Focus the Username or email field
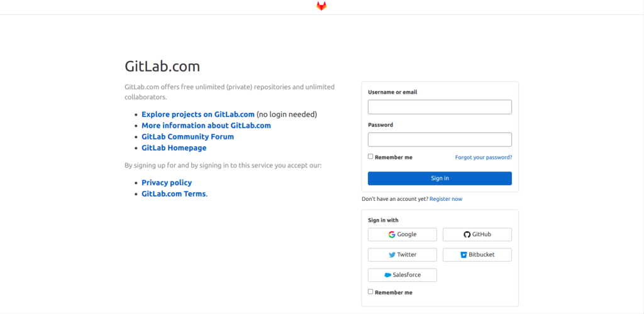Image resolution: width=644 pixels, height=314 pixels. click(440, 107)
